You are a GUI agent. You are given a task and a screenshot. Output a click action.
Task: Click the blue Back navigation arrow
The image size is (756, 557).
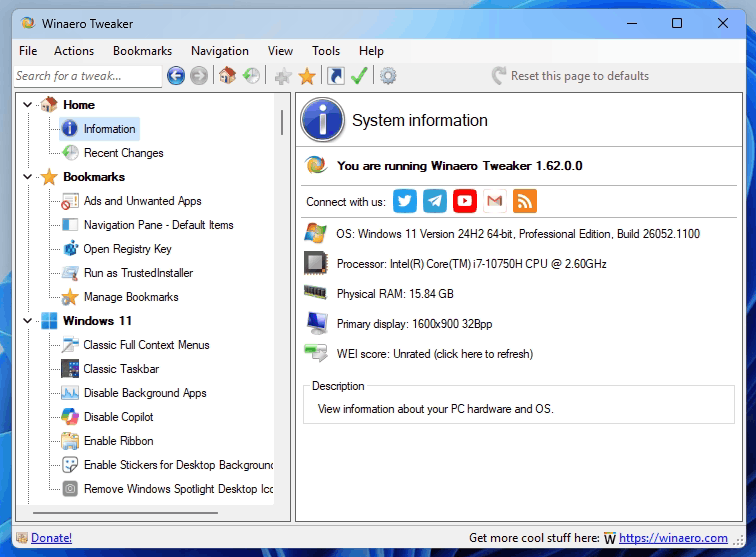pos(176,76)
